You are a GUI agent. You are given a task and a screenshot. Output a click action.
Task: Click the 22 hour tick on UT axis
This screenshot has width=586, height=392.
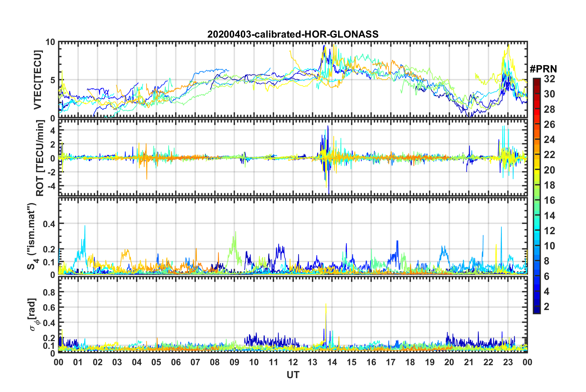(x=488, y=362)
